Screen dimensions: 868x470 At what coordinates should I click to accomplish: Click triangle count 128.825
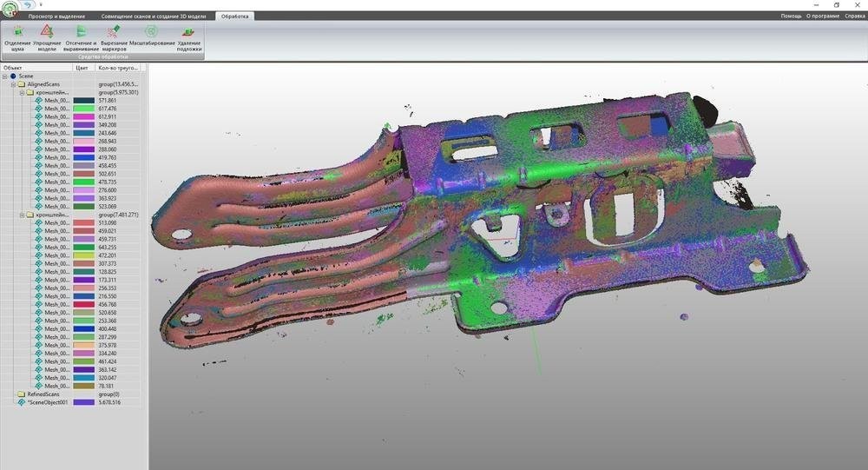[108, 272]
